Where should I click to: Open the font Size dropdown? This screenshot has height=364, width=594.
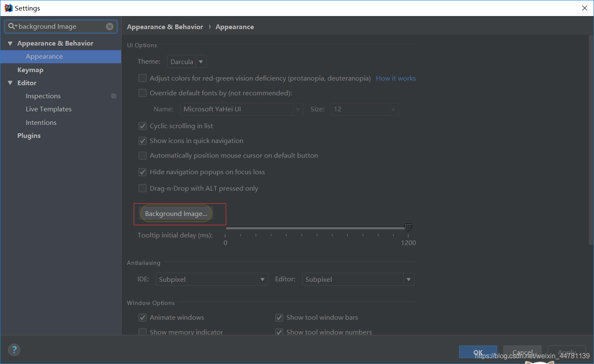click(393, 109)
